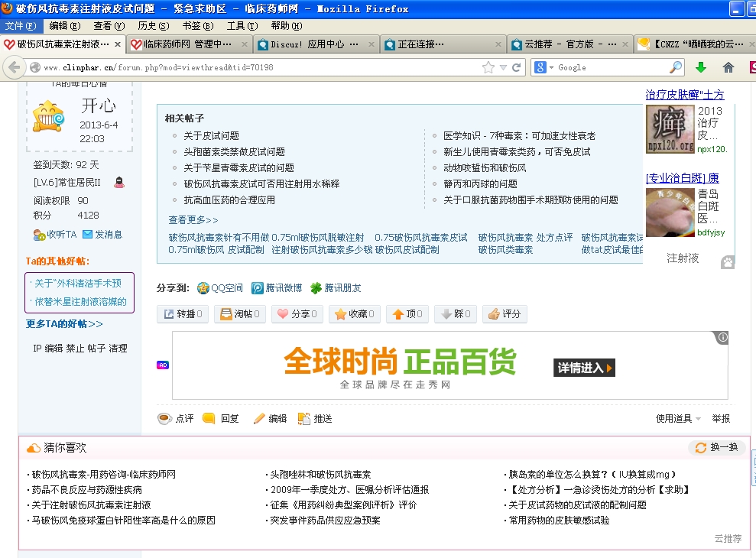Image resolution: width=756 pixels, height=558 pixels.
Task: Open the 帮助 menu
Action: [287, 25]
